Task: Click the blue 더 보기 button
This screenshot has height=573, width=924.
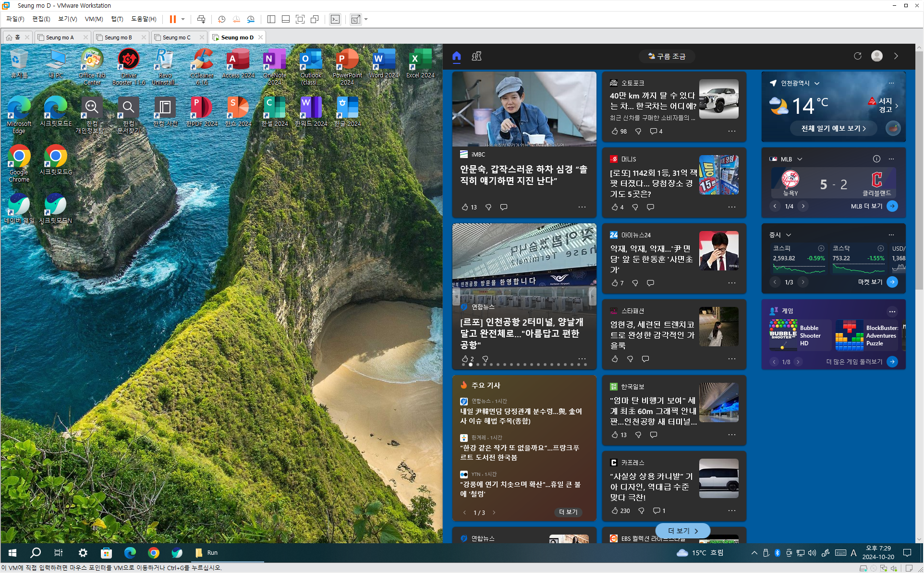Action: click(682, 531)
